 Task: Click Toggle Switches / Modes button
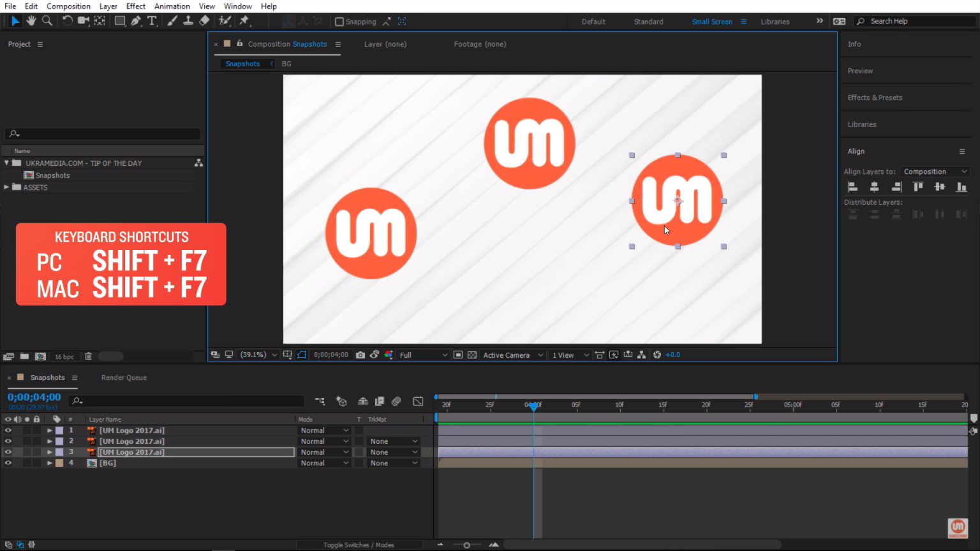(x=358, y=545)
